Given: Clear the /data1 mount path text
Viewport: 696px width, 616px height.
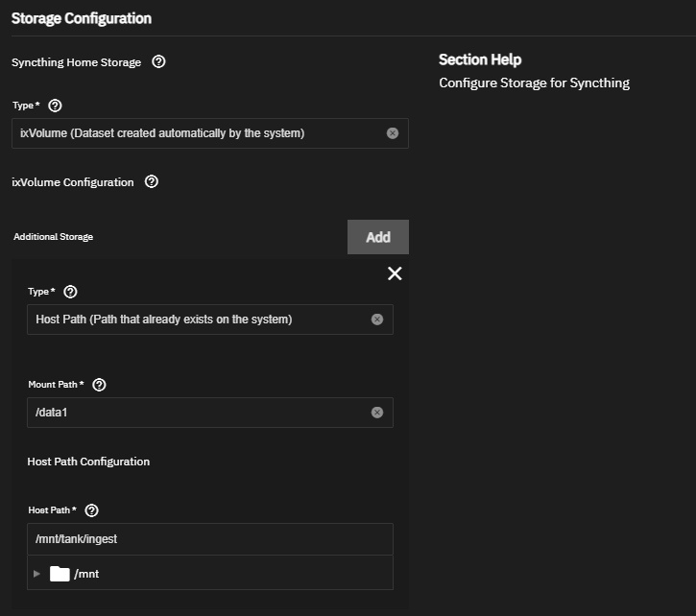Looking at the screenshot, I should (x=377, y=413).
